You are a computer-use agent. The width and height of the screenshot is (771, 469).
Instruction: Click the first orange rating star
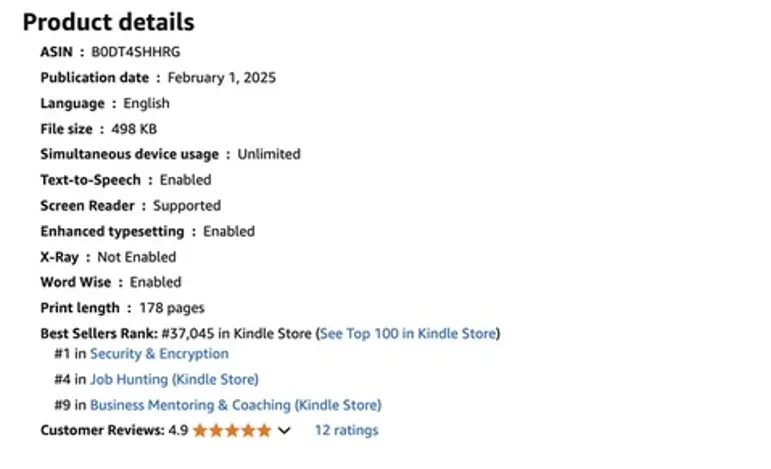(x=200, y=431)
